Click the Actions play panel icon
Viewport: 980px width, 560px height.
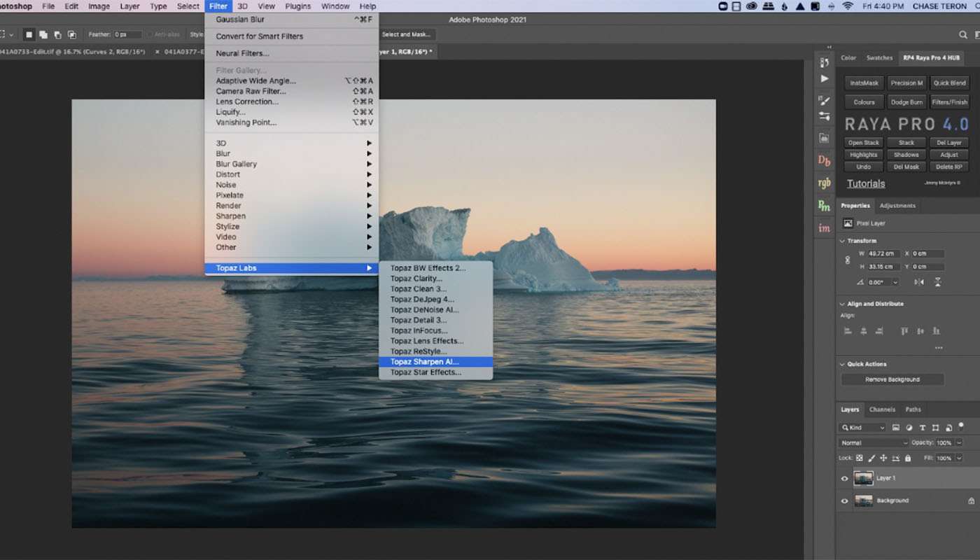click(824, 78)
